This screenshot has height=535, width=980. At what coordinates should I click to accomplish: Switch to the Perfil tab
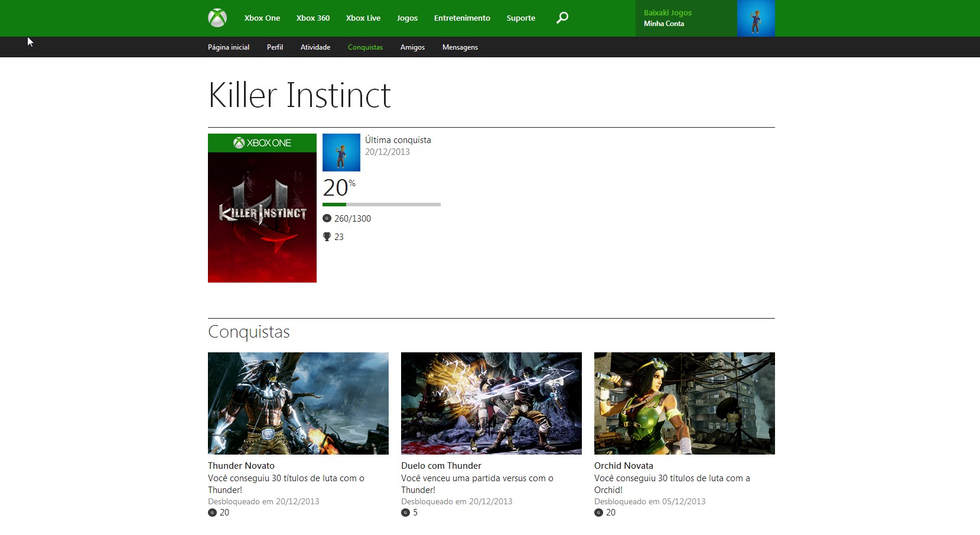click(275, 47)
